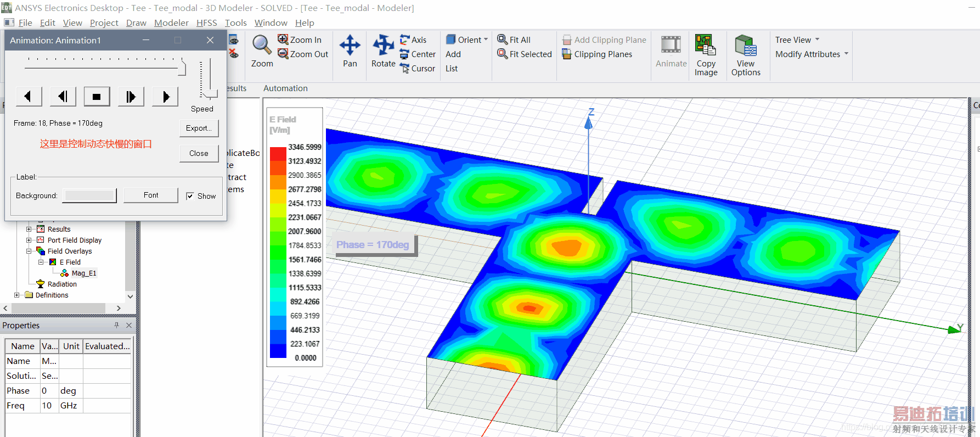The width and height of the screenshot is (980, 437).
Task: Click the Freq value cell in Properties
Action: click(49, 405)
